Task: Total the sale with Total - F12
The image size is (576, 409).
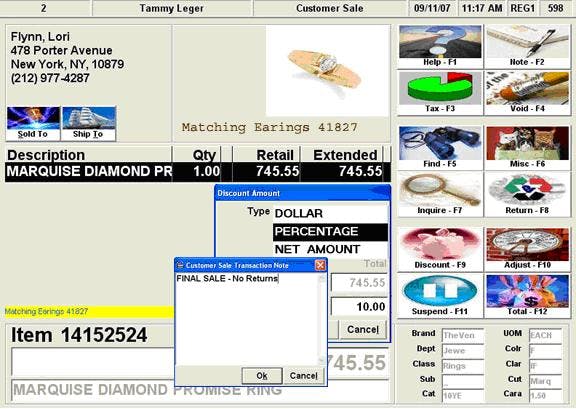Action: point(528,296)
